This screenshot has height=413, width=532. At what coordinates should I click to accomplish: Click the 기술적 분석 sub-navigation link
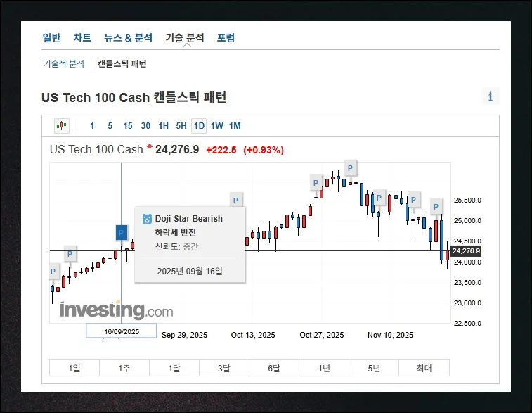(63, 63)
